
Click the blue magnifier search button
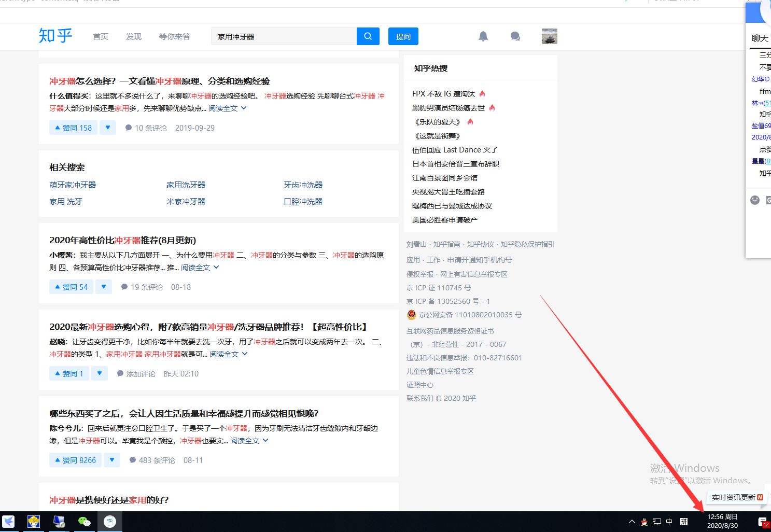pos(368,36)
